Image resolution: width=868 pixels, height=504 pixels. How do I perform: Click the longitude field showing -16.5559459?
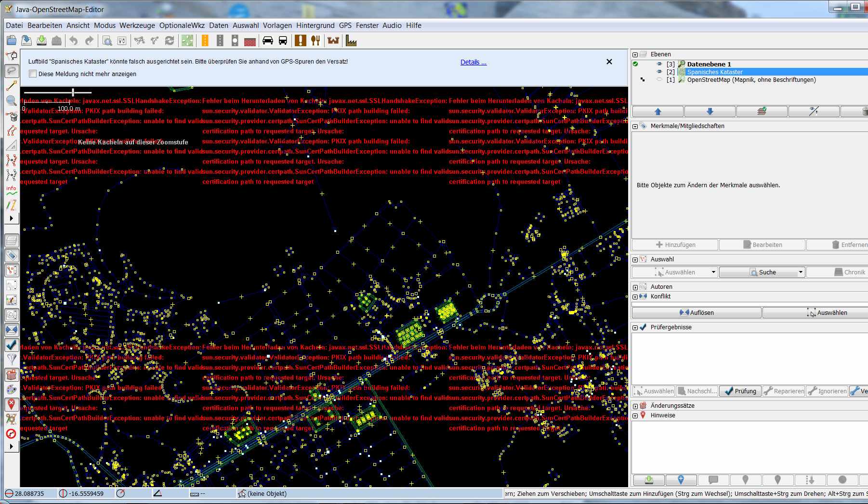[x=86, y=493]
